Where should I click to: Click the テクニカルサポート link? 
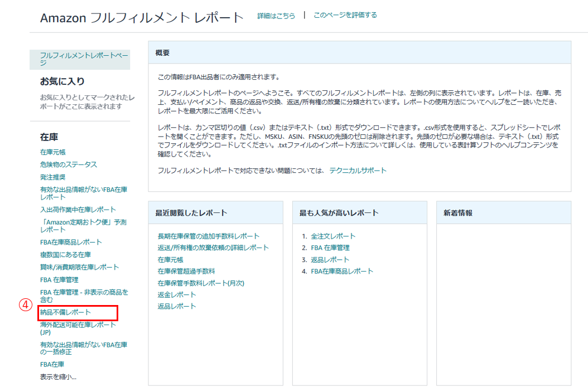pyautogui.click(x=358, y=171)
